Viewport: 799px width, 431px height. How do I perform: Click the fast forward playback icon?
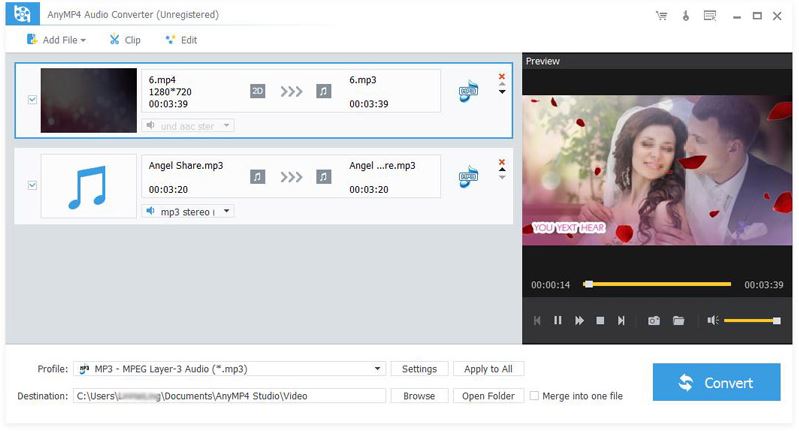(579, 320)
